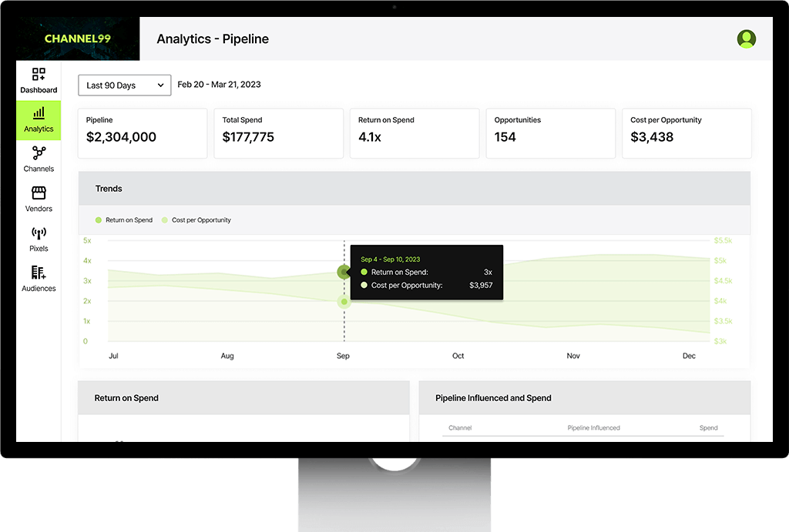Click the Vendors sidebar label
This screenshot has width=789, height=532.
(x=39, y=209)
